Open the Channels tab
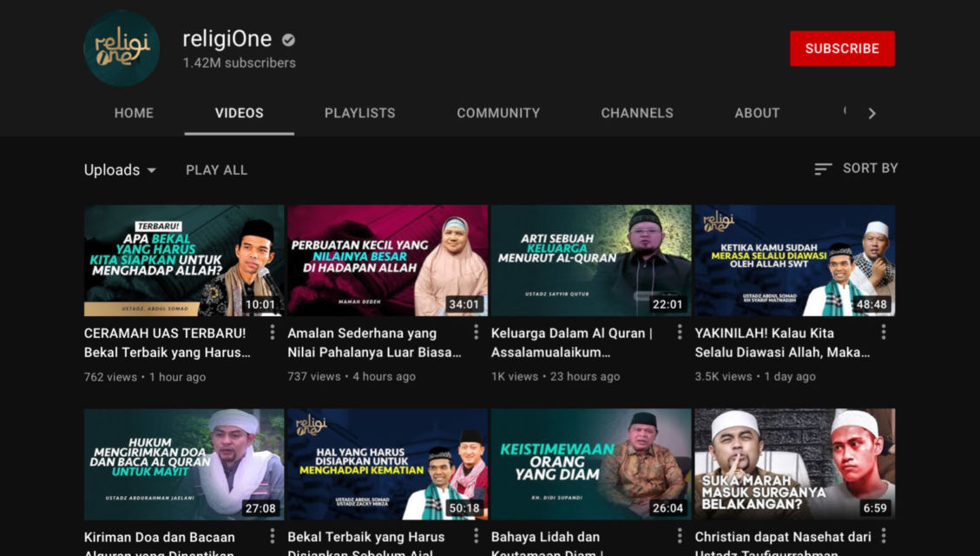 coord(637,113)
